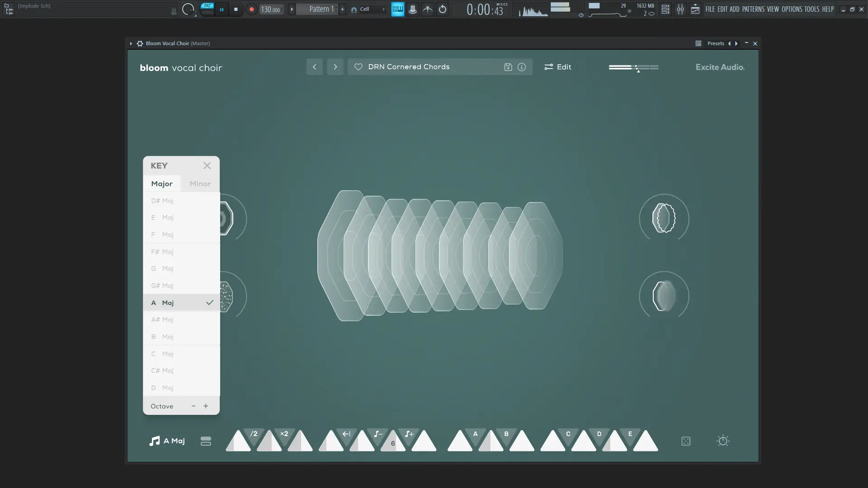Open the Presets dropdown in plugin titlebar
The height and width of the screenshot is (488, 868).
click(x=715, y=43)
